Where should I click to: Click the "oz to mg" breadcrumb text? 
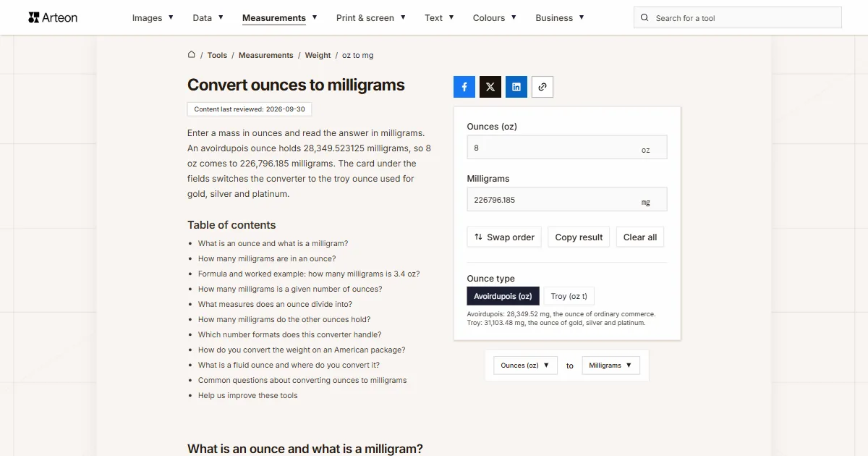coord(358,55)
